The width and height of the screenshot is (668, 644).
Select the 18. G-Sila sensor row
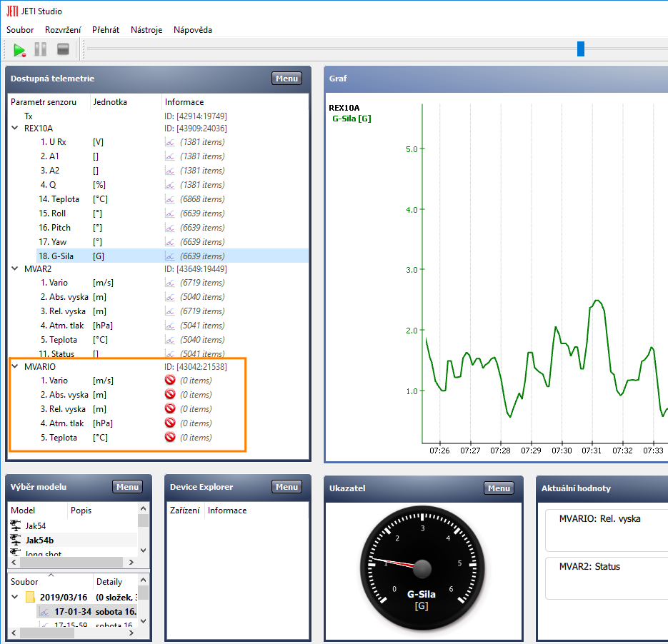(x=64, y=256)
